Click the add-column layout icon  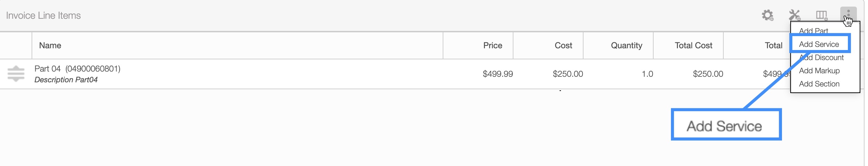pos(822,15)
